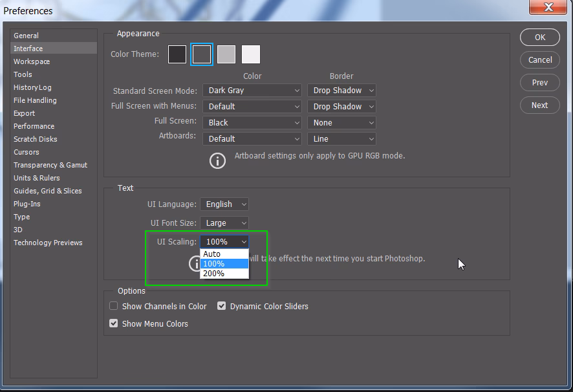Uncheck Show Menu Colors

coord(113,323)
